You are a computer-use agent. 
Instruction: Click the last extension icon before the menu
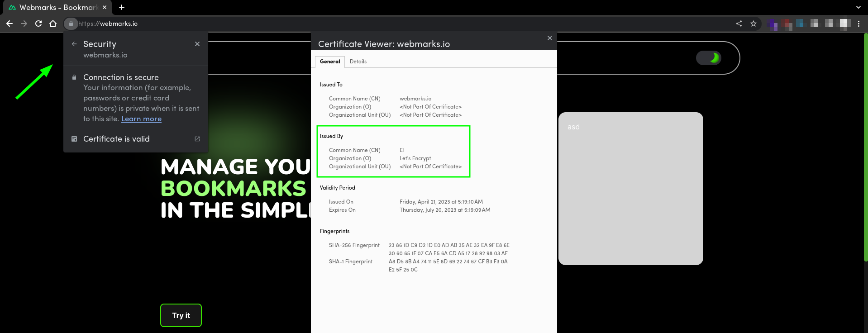pyautogui.click(x=844, y=24)
